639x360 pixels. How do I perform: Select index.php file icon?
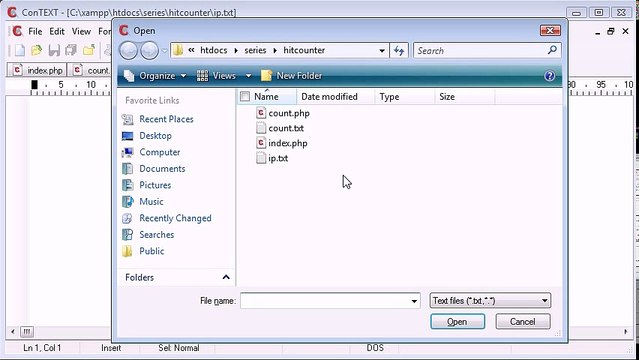(x=261, y=143)
